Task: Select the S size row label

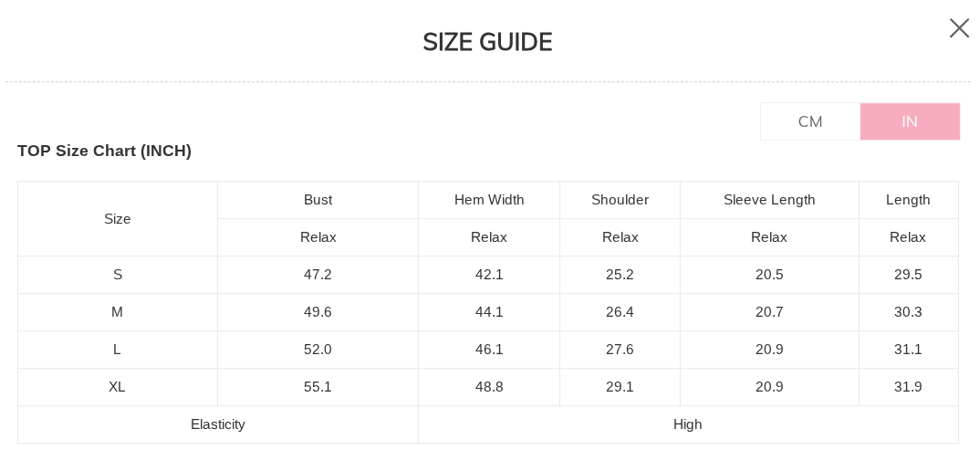Action: tap(118, 275)
